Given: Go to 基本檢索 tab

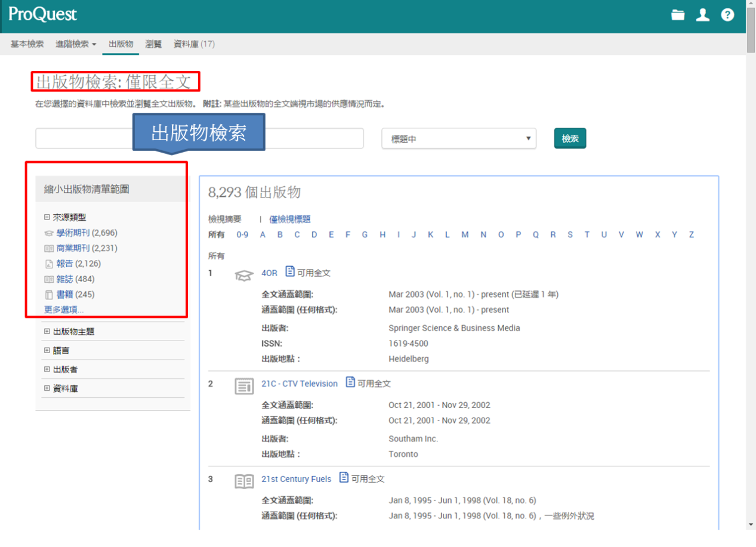Looking at the screenshot, I should (x=27, y=44).
